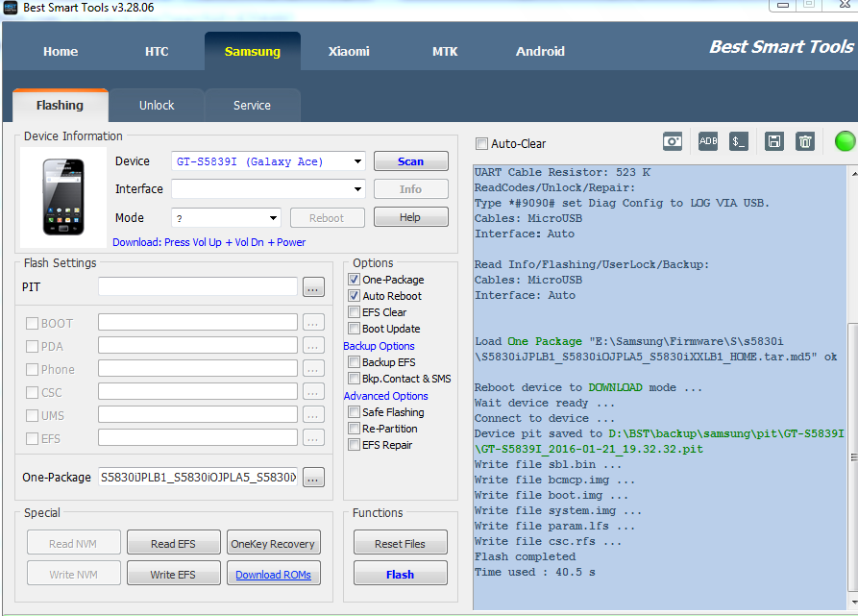The width and height of the screenshot is (858, 616).
Task: Click the Galaxy Ace phone image
Action: click(x=63, y=197)
